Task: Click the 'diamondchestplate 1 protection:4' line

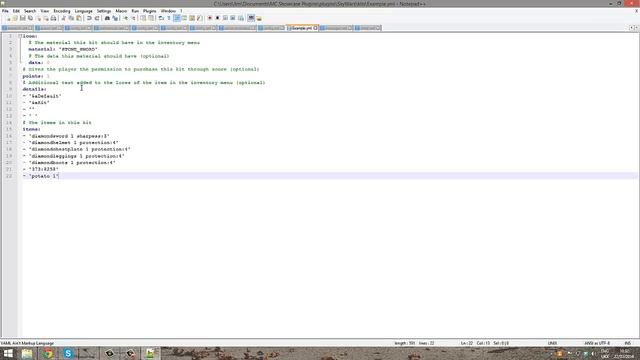Action: (77, 149)
